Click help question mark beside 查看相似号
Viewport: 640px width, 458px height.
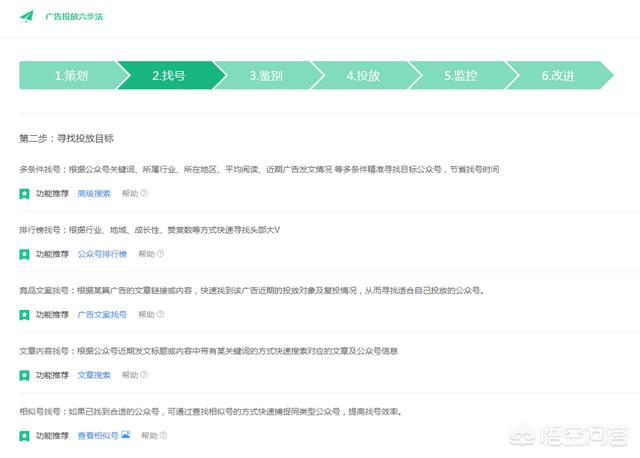[x=163, y=436]
